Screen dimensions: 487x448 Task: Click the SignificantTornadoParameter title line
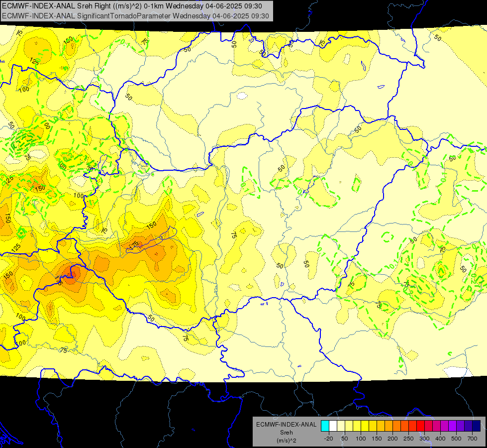pos(135,16)
